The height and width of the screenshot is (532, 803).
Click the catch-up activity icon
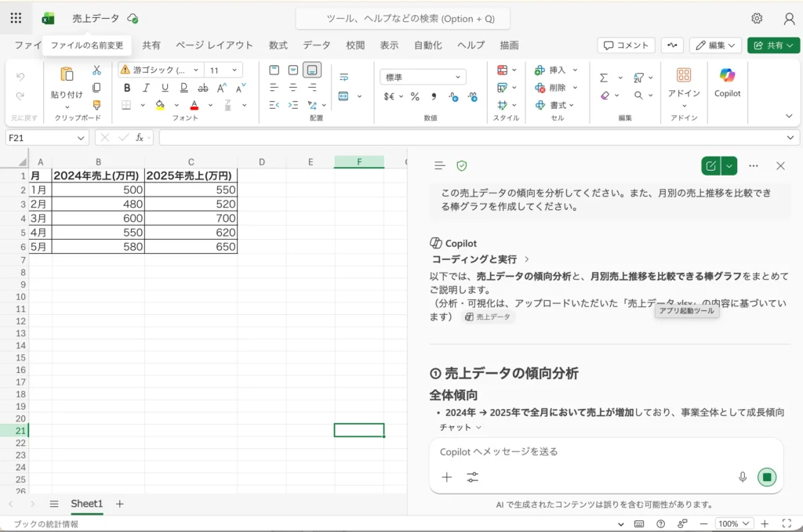[x=672, y=45]
